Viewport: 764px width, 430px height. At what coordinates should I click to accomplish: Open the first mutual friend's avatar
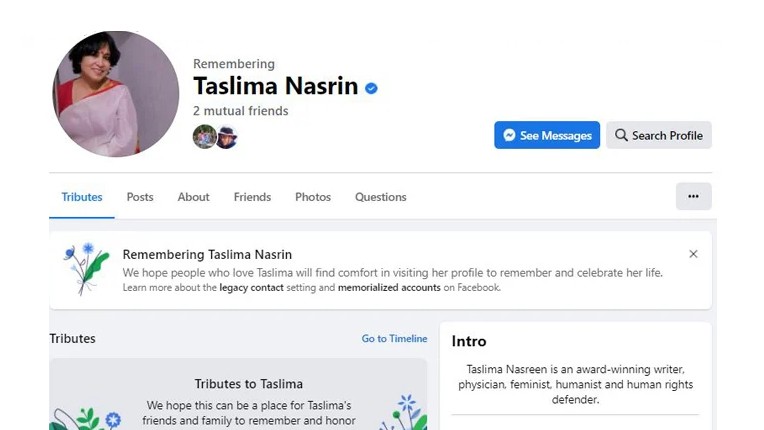pyautogui.click(x=204, y=137)
